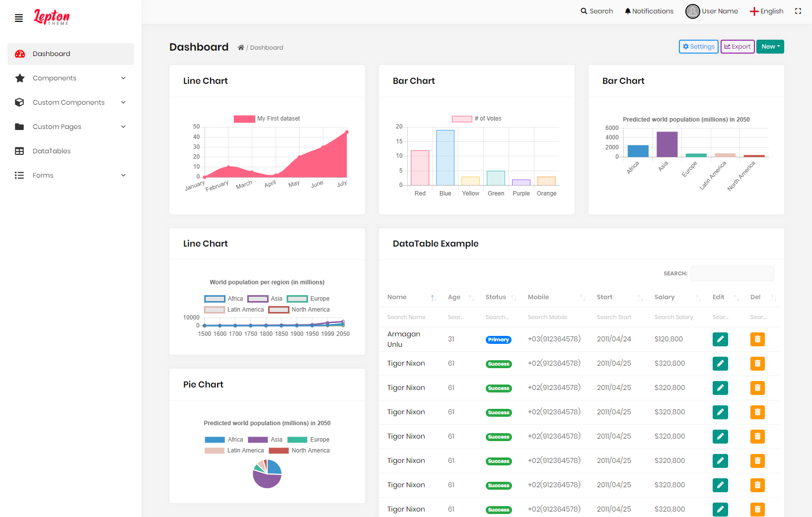Expand the Forms sidebar chevron
Image resolution: width=812 pixels, height=517 pixels.
coord(123,175)
